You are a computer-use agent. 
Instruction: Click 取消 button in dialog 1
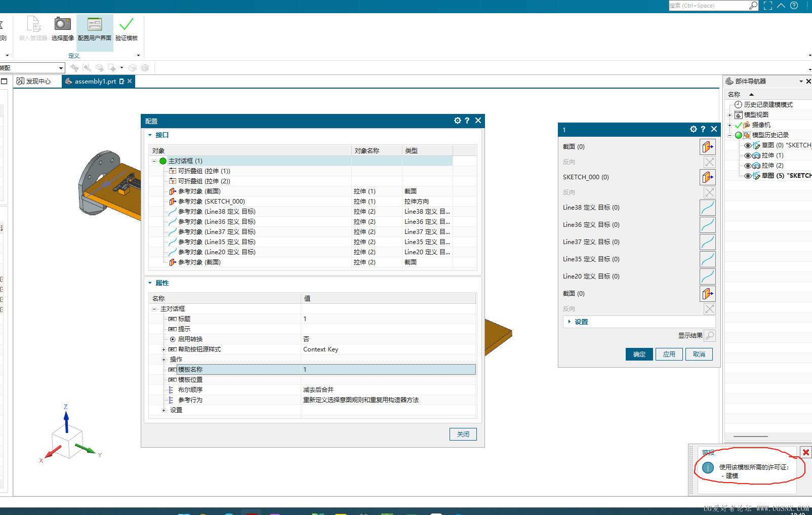[x=699, y=354]
